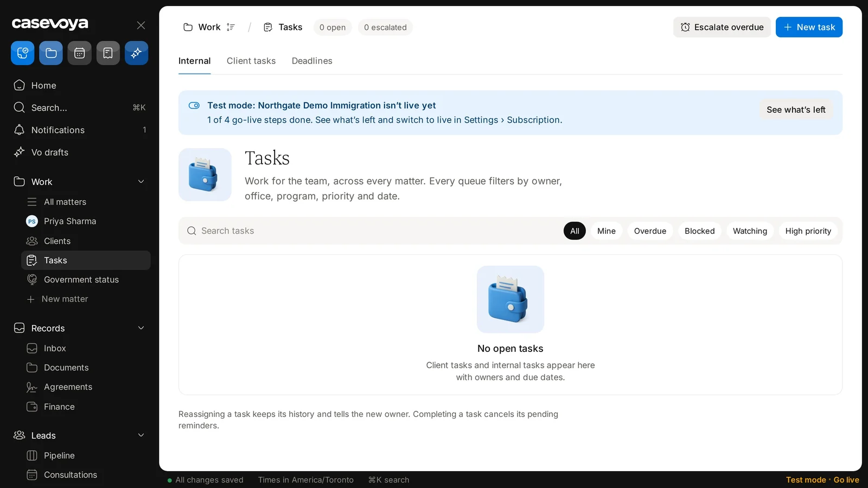
Task: Click the folder icon button in sidebar header
Action: click(51, 53)
